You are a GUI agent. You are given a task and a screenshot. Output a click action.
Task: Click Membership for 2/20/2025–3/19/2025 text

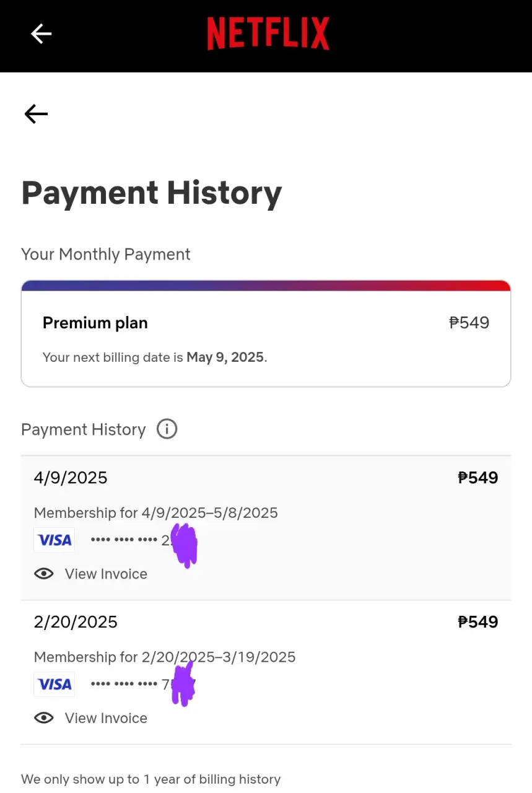pyautogui.click(x=164, y=657)
